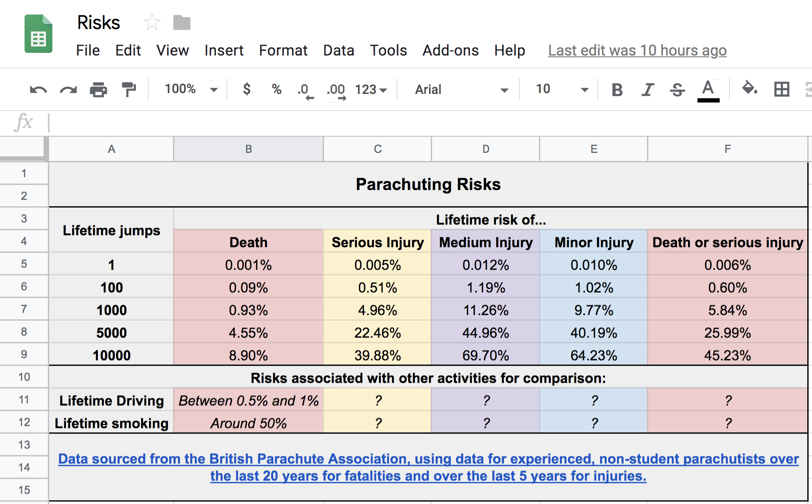Select the Paint format tool
The height and width of the screenshot is (504, 812).
[x=128, y=89]
